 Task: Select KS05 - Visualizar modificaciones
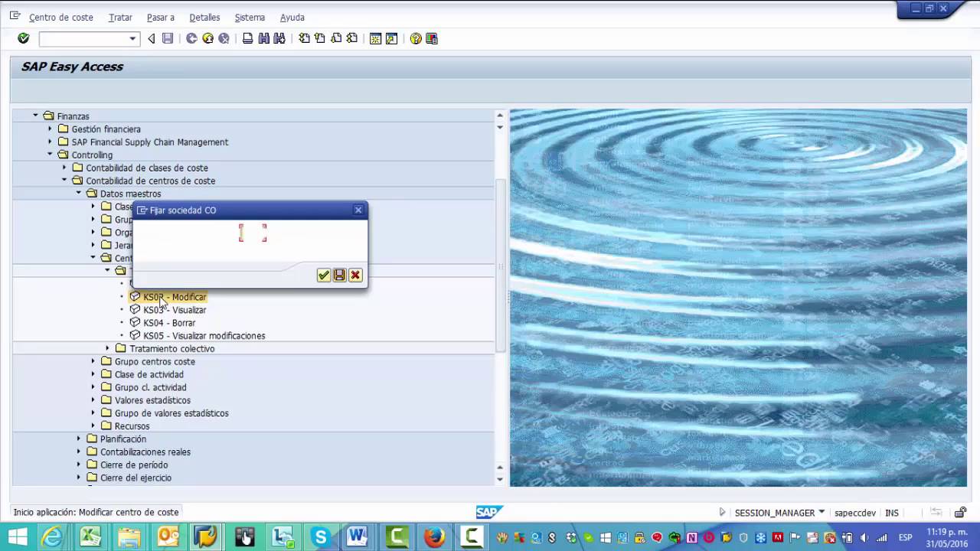[x=204, y=336]
